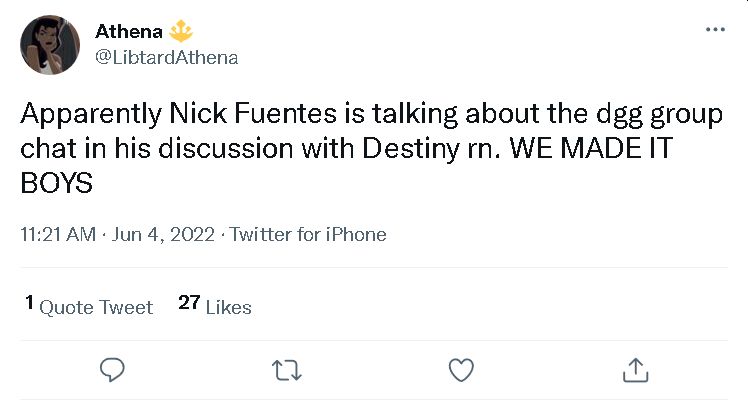This screenshot has width=748, height=400.
Task: Click the Athena display name
Action: click(x=129, y=31)
